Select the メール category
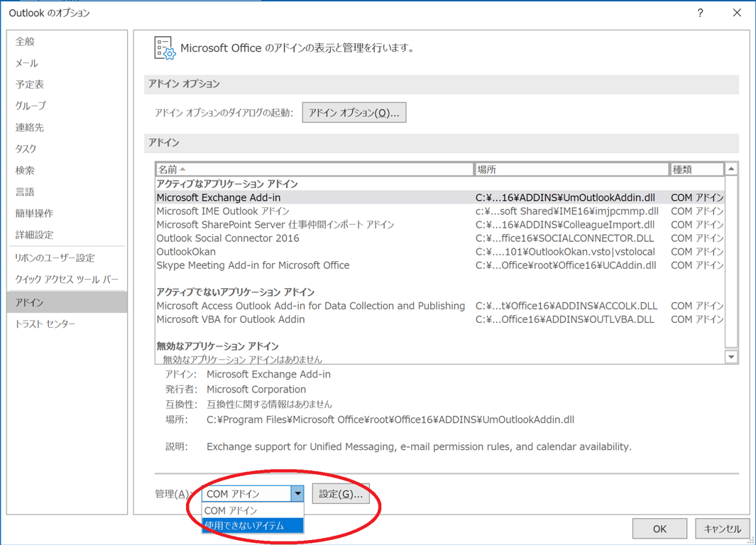 (x=67, y=63)
